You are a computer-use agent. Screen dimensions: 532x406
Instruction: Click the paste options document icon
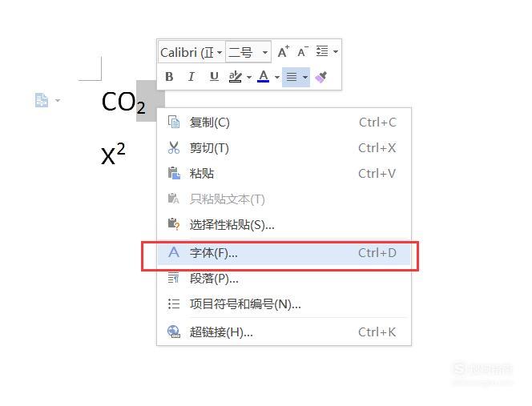pos(42,100)
